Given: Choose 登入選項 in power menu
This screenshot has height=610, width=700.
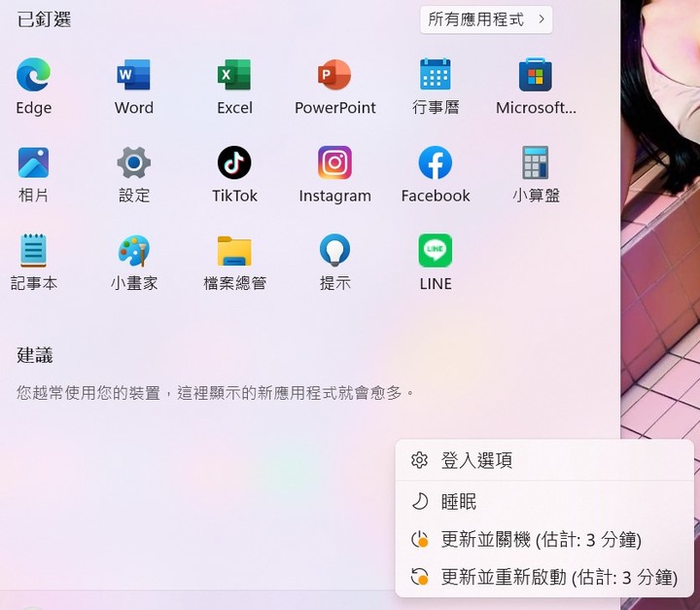Looking at the screenshot, I should point(544,460).
